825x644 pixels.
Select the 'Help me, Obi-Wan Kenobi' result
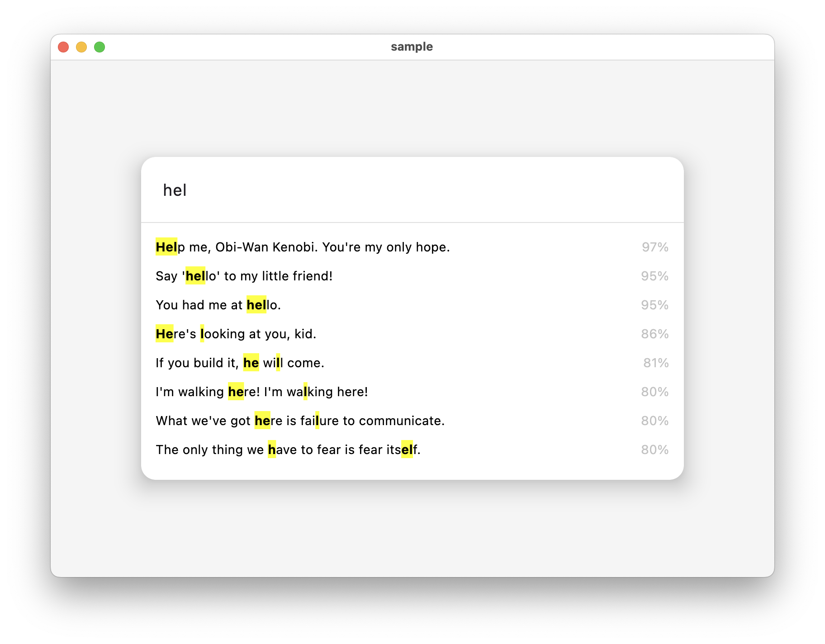(303, 247)
